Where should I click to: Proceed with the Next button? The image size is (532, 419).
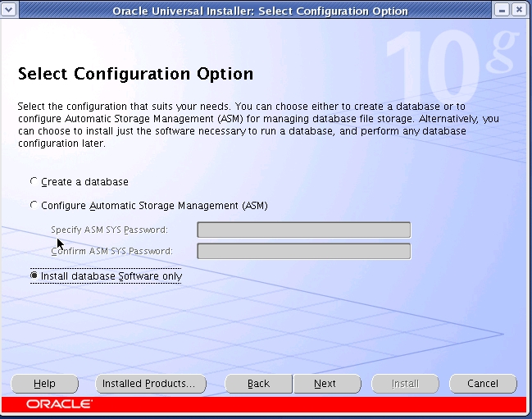tap(327, 384)
